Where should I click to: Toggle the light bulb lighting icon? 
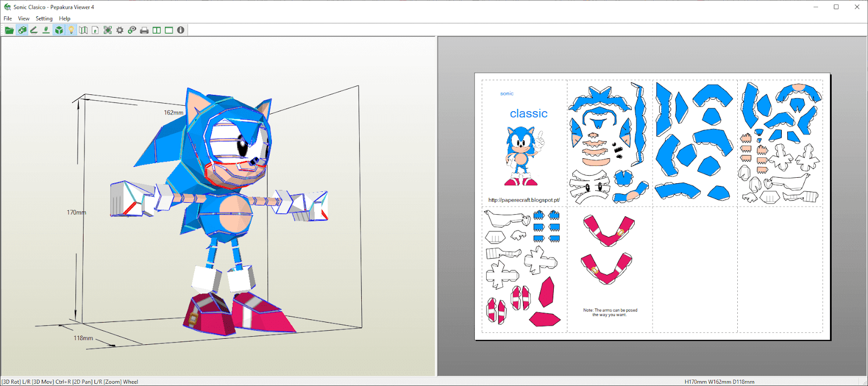(71, 30)
